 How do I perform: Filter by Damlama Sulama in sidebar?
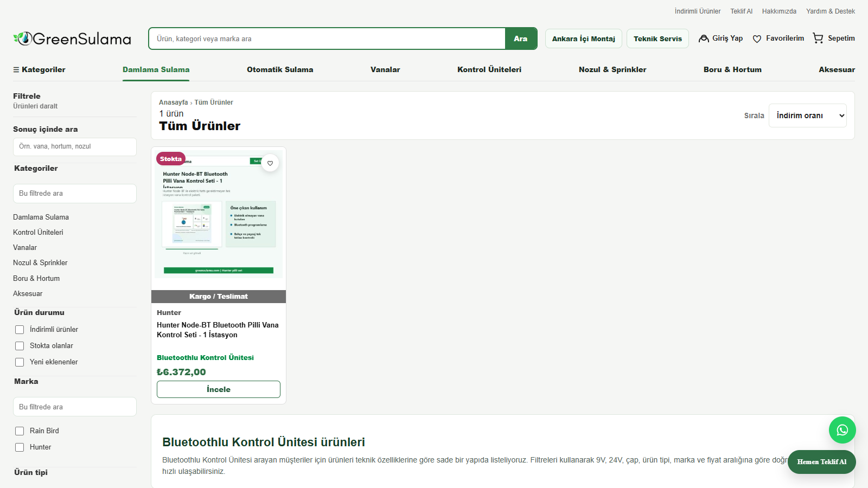click(41, 217)
